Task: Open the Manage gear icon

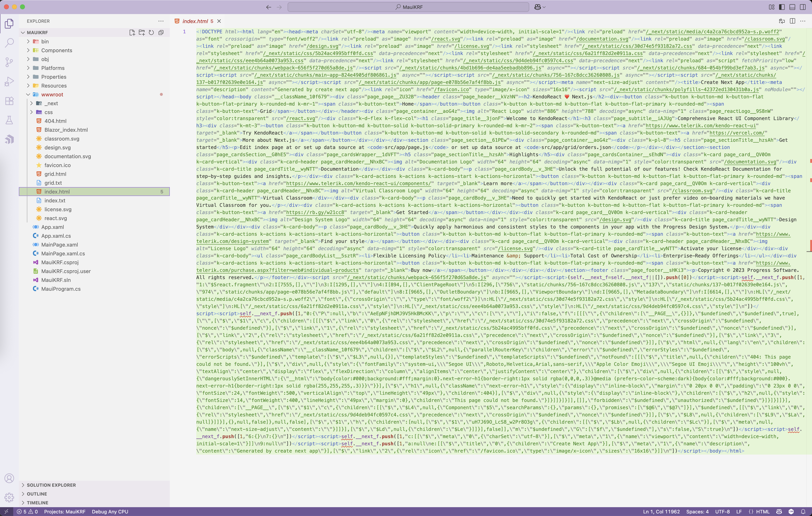Action: tap(9, 498)
